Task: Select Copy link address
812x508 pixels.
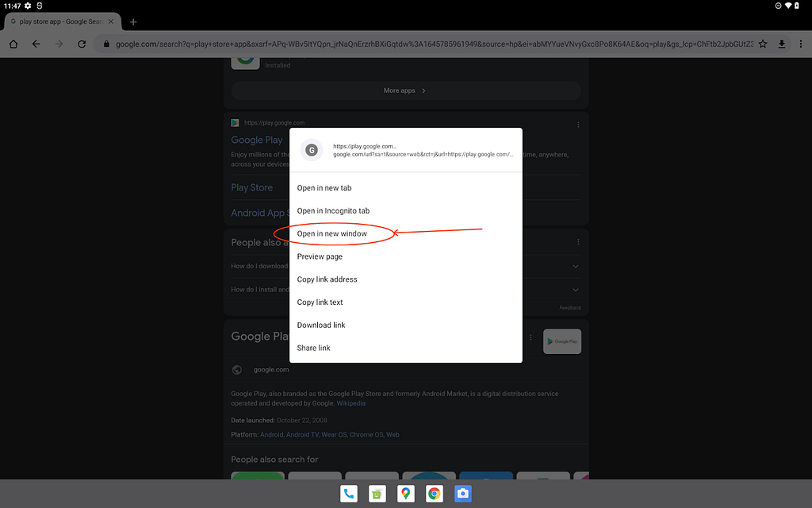Action: coord(405,279)
